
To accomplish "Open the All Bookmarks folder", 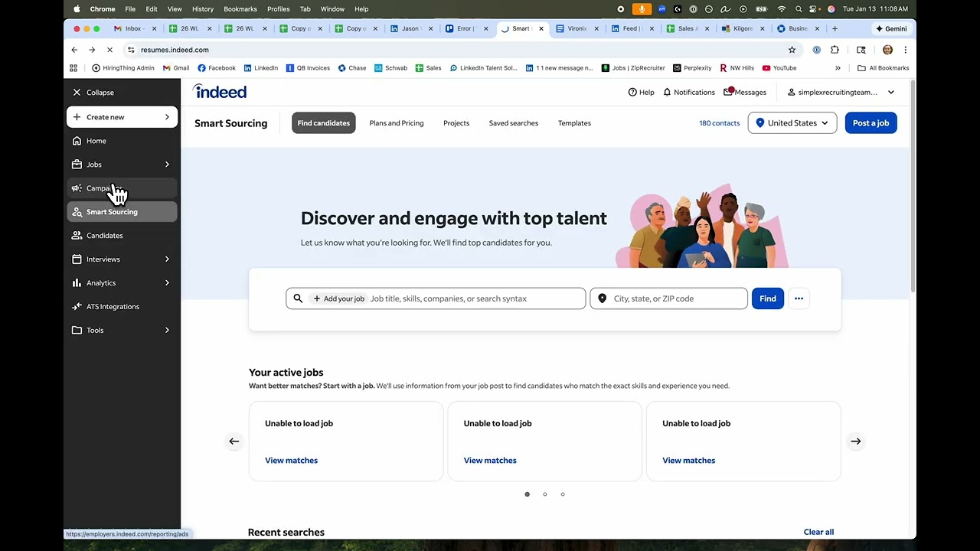I will coord(884,68).
